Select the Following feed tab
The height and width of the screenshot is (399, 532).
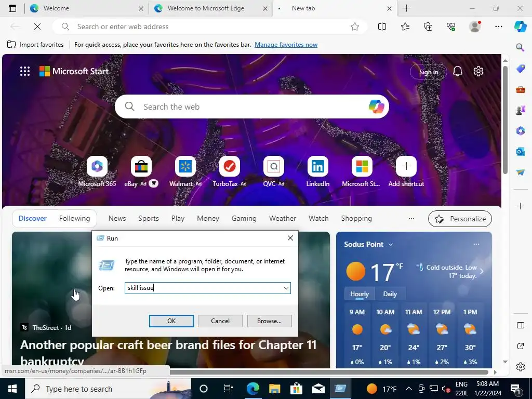click(74, 219)
